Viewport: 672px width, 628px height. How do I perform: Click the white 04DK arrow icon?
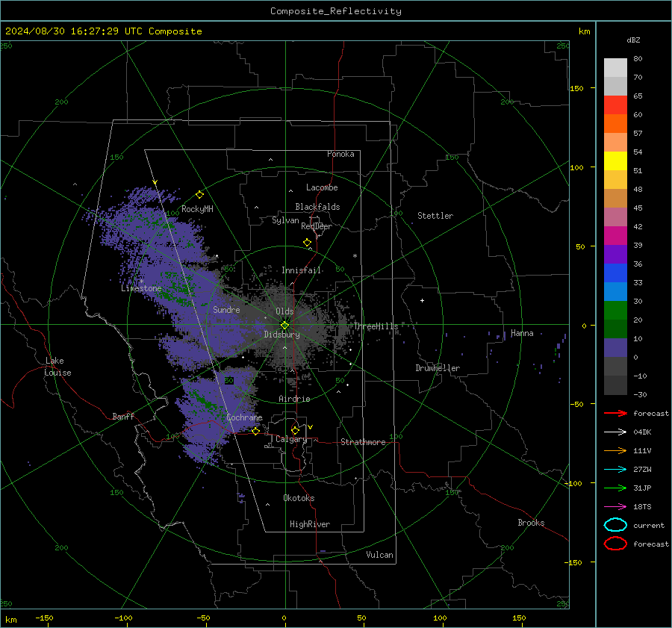pos(615,432)
